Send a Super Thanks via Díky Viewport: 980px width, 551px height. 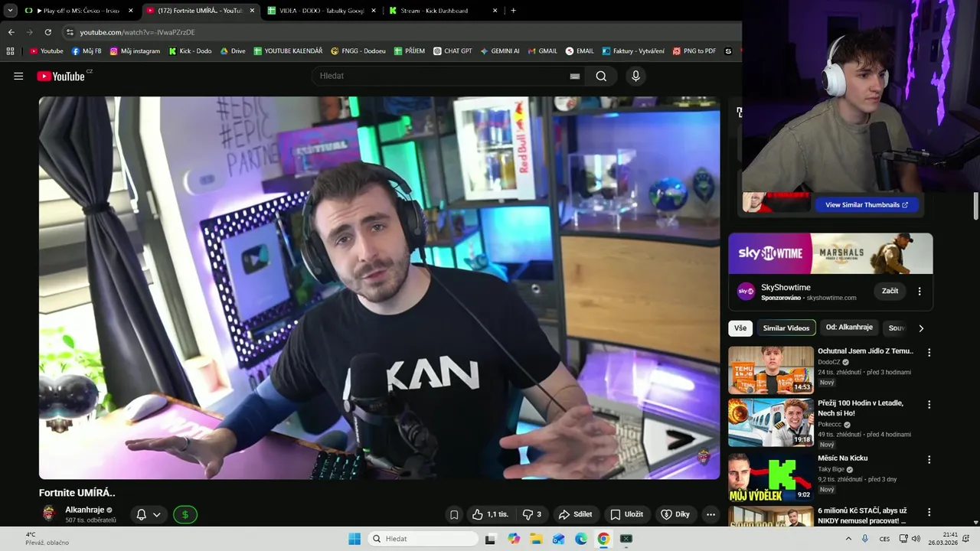[676, 514]
